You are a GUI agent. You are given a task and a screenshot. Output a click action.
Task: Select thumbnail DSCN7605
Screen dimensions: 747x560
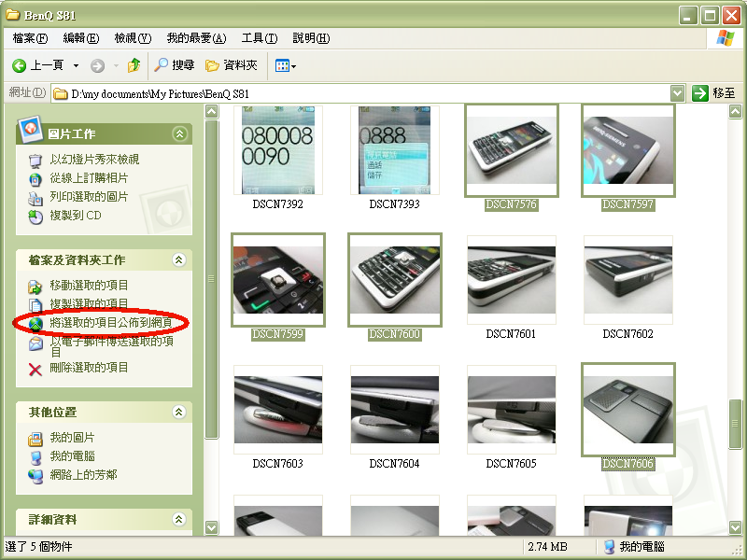(511, 410)
